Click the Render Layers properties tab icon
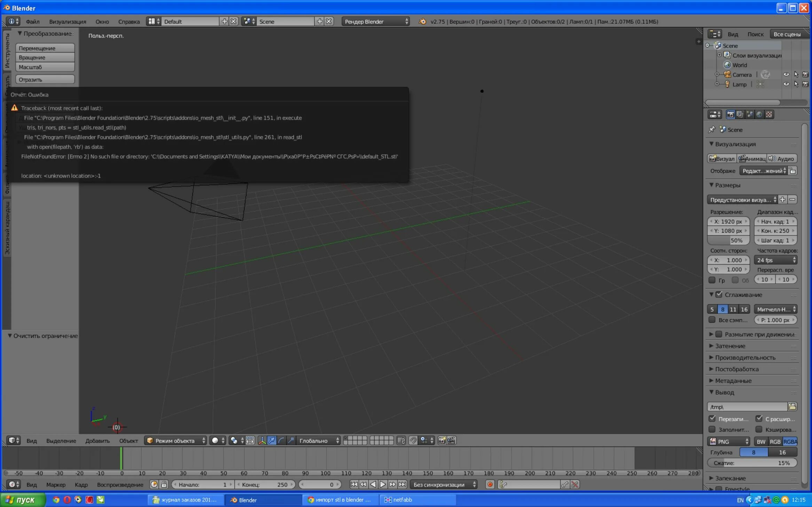 pyautogui.click(x=740, y=114)
